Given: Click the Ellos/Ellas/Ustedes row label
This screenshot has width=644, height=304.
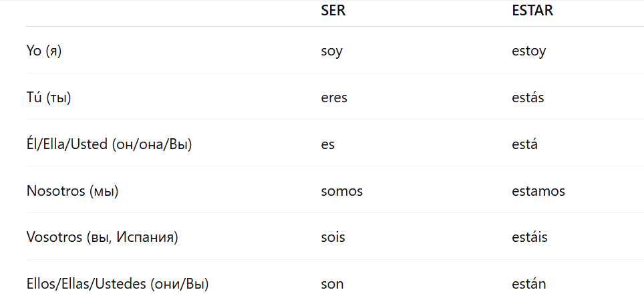Looking at the screenshot, I should 118,284.
